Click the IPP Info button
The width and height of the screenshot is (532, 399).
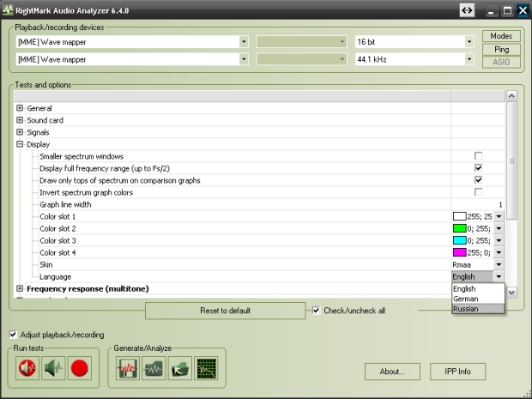pyautogui.click(x=457, y=372)
